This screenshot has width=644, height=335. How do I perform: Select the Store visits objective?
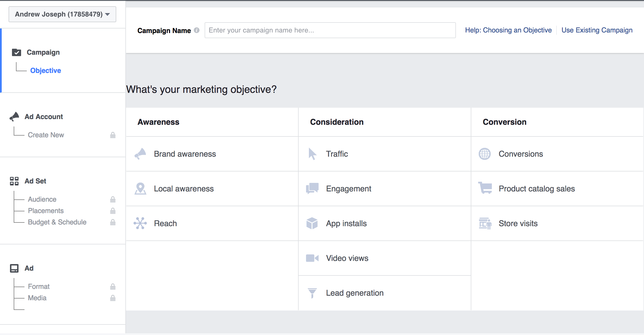coord(518,223)
